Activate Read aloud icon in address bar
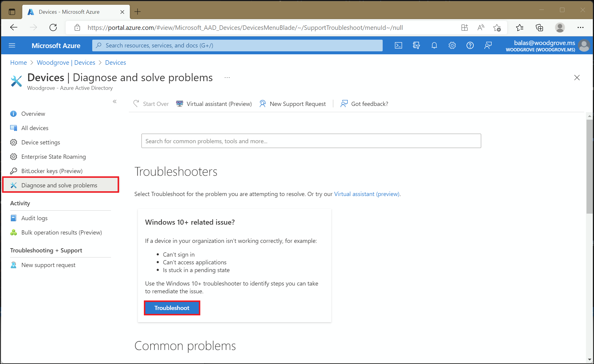594x364 pixels. (x=481, y=27)
